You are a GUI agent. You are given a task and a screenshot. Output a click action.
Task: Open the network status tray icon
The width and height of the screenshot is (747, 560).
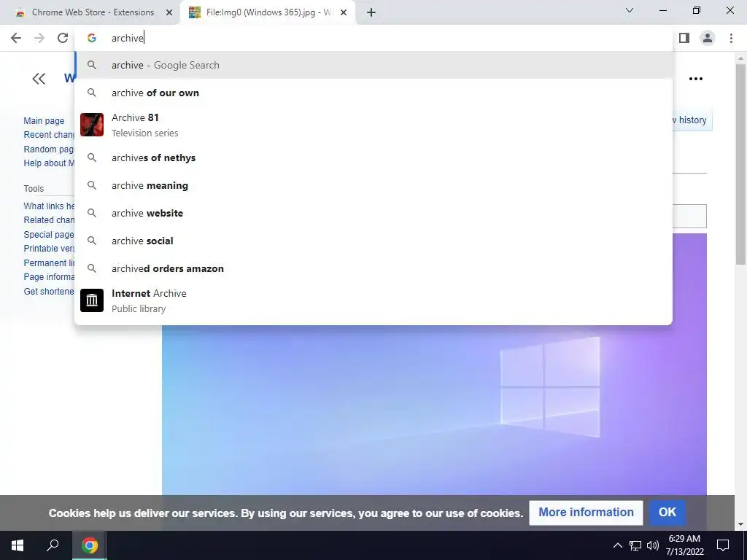tap(635, 545)
